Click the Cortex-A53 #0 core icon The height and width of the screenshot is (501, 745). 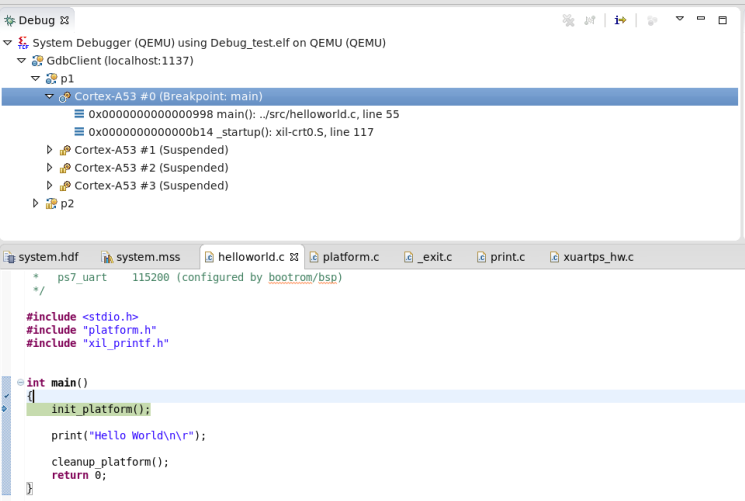coord(65,96)
